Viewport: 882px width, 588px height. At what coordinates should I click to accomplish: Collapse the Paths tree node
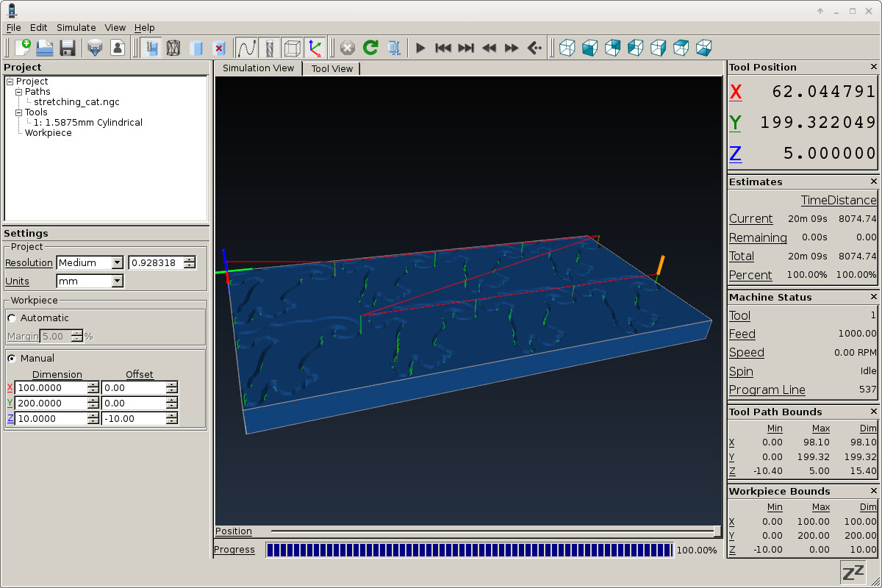18,92
